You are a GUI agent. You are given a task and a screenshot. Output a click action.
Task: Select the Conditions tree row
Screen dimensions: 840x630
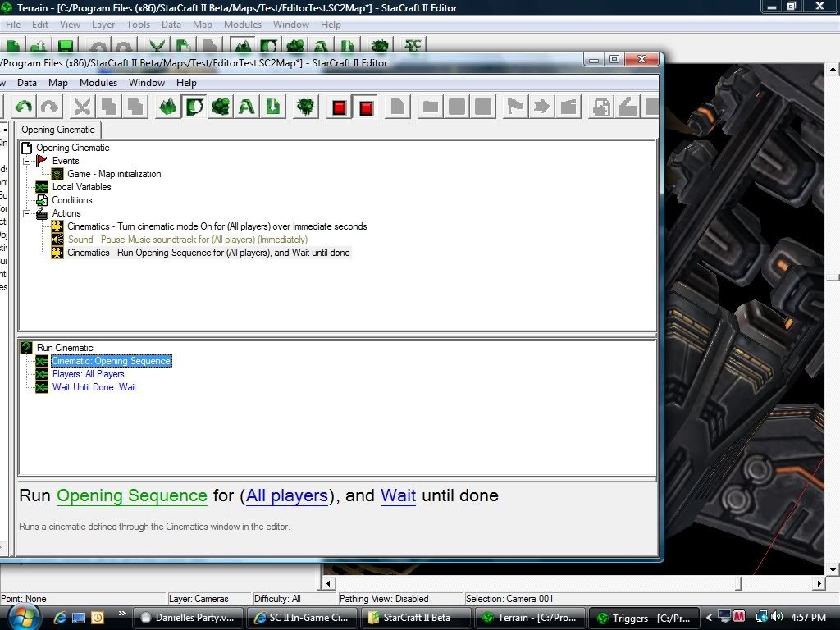pos(72,200)
